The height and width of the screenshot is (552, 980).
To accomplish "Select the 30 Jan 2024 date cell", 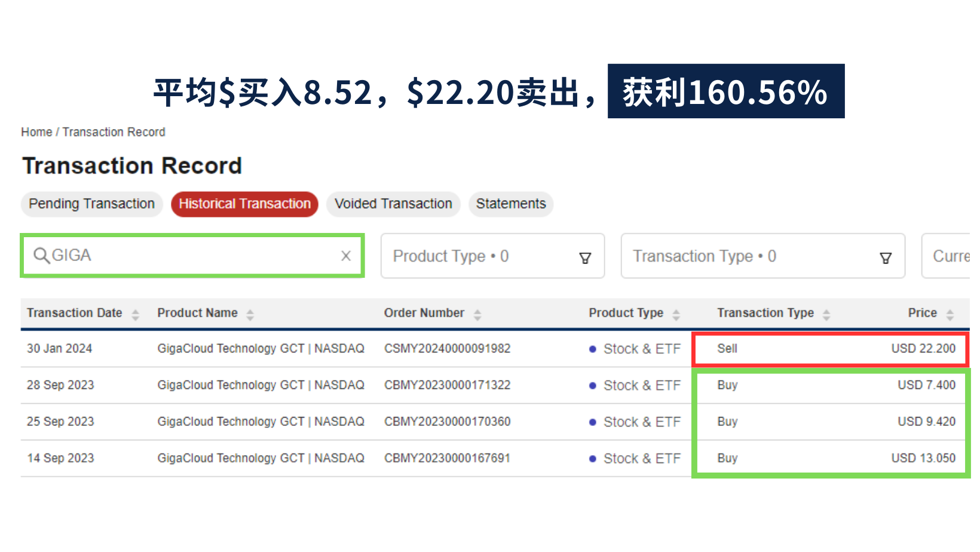I will (60, 348).
